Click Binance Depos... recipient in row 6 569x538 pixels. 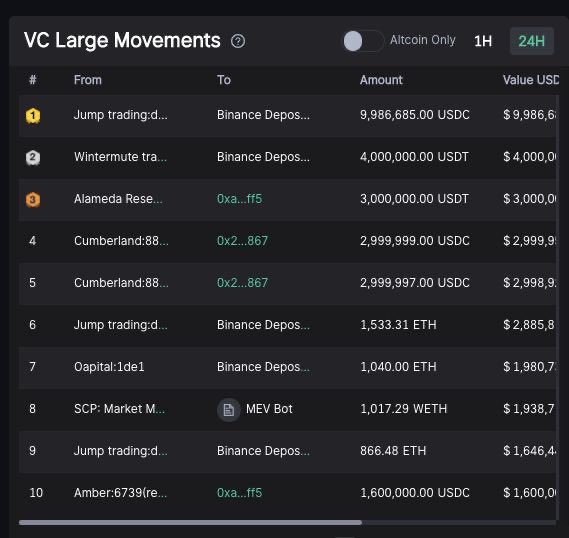pyautogui.click(x=263, y=325)
